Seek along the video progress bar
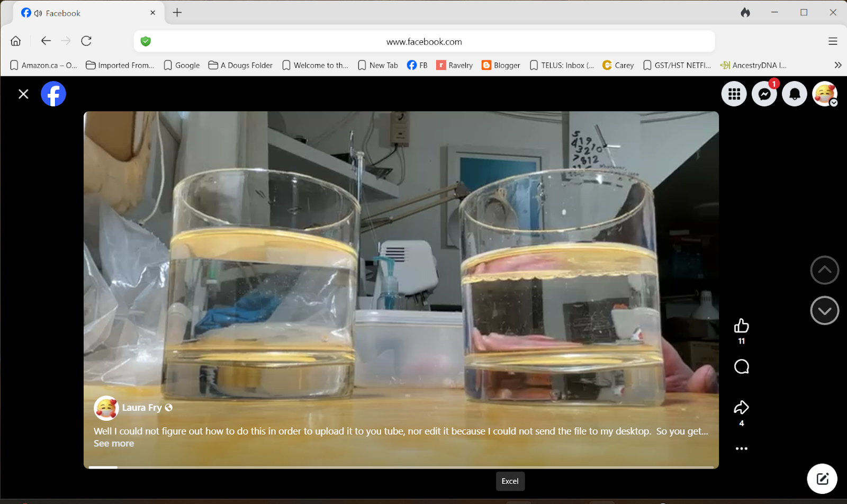 point(401,467)
